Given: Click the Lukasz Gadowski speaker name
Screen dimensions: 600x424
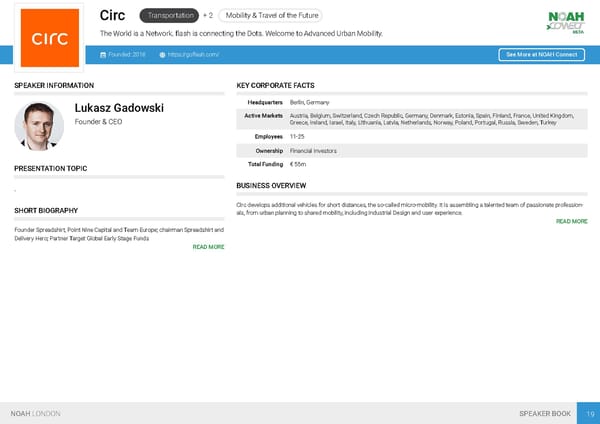Looking at the screenshot, I should click(119, 108).
